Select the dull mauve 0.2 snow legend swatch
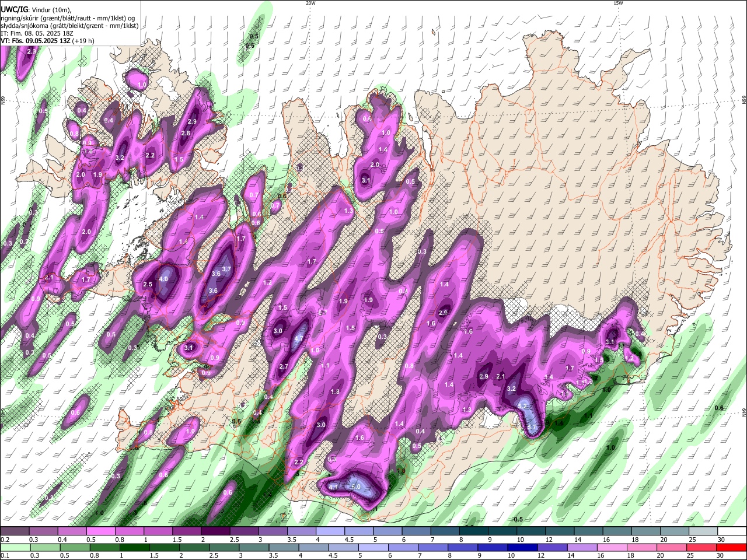The height and width of the screenshot is (560, 747). click(14, 531)
